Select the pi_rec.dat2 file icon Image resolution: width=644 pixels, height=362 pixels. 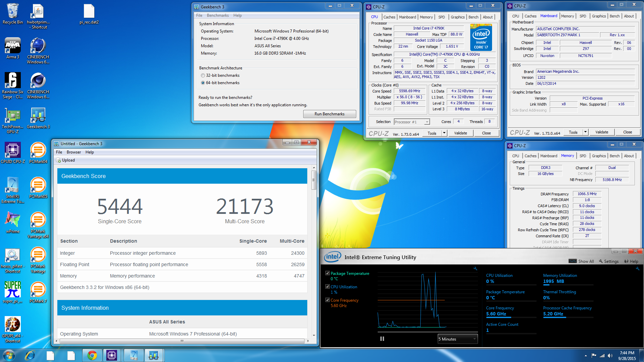pos(89,14)
